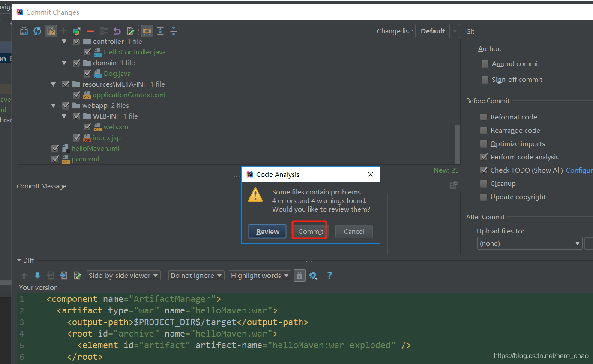Click the Review button

coord(267,231)
